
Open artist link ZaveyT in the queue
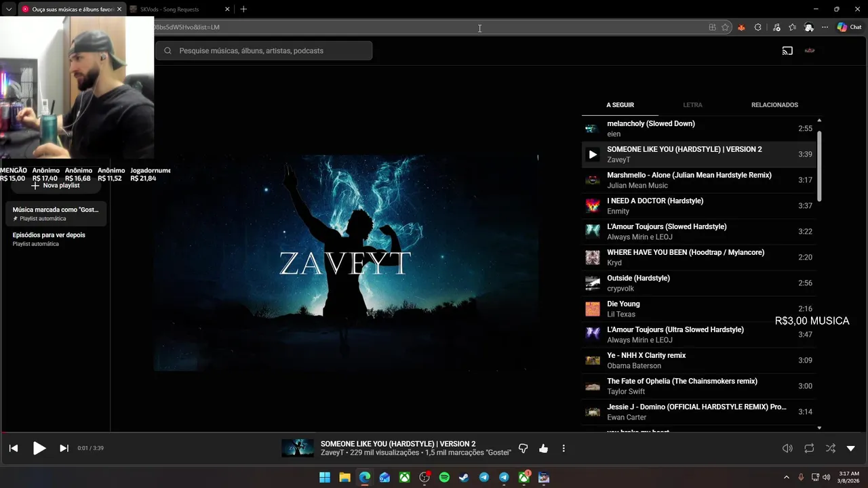[618, 160]
